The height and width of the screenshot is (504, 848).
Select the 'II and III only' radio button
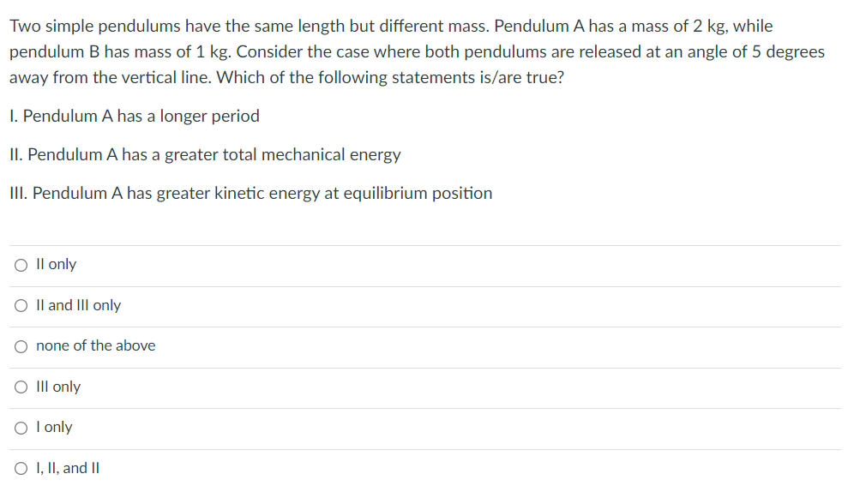[20, 305]
